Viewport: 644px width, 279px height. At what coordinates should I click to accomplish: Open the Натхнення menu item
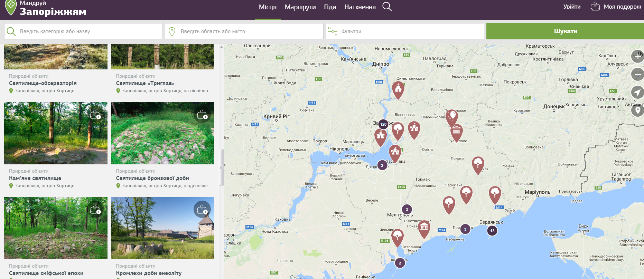(x=360, y=7)
